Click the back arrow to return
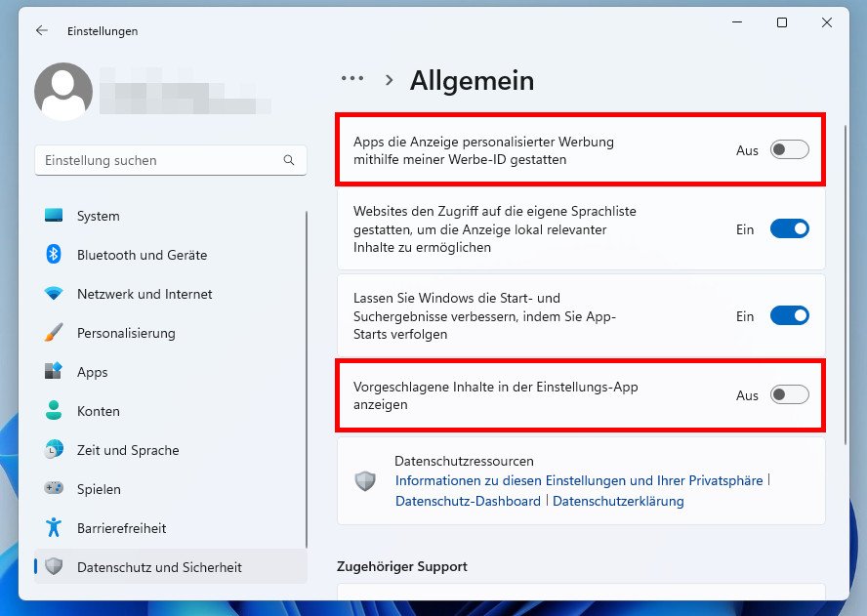The image size is (867, 616). 40,30
